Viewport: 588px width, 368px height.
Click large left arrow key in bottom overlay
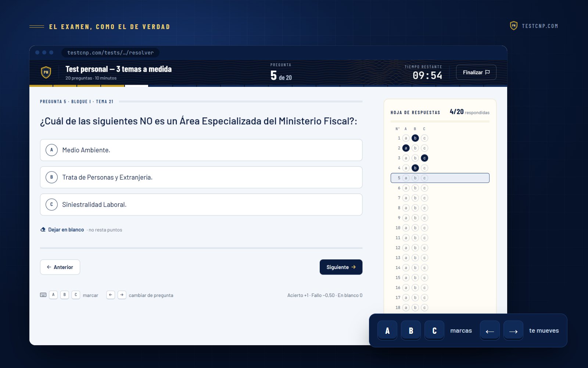[x=490, y=330]
